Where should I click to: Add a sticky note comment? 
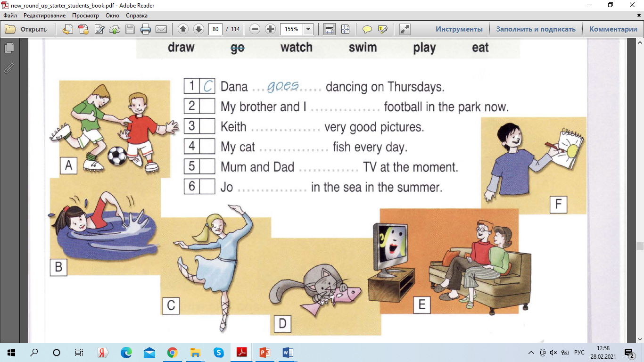367,29
